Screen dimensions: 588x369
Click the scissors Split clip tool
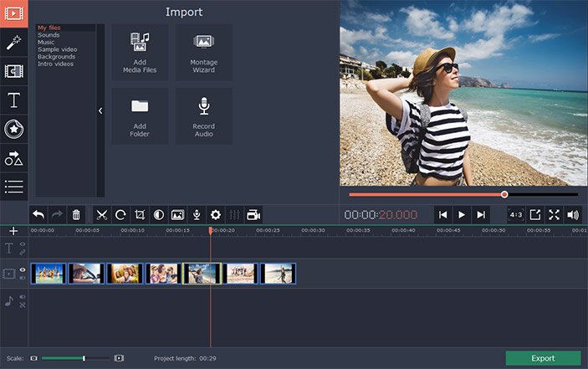coord(102,215)
